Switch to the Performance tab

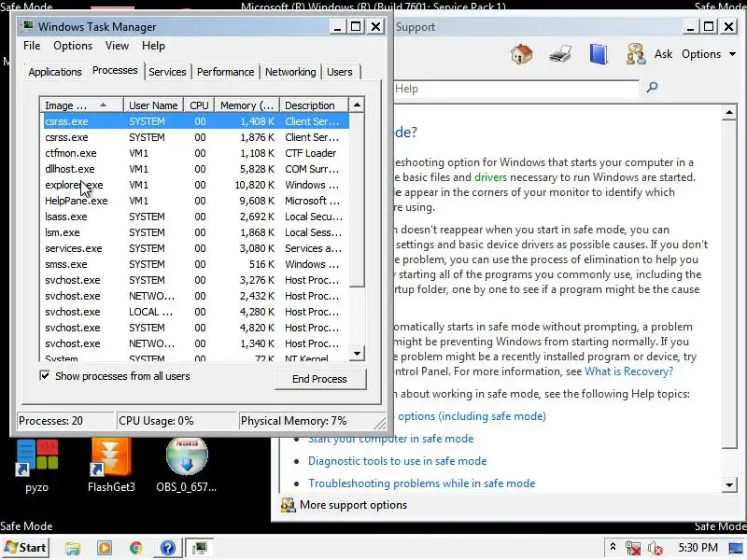[225, 72]
